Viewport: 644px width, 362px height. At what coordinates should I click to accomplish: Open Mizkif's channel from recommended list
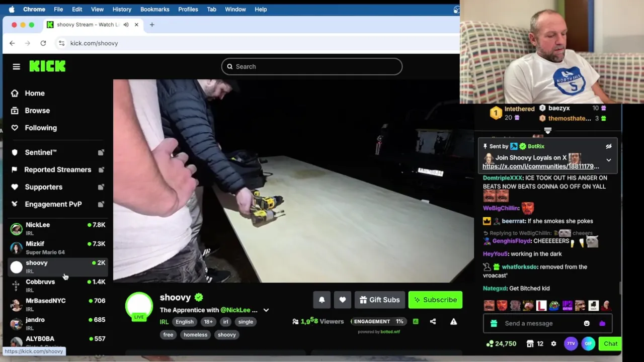pyautogui.click(x=57, y=247)
